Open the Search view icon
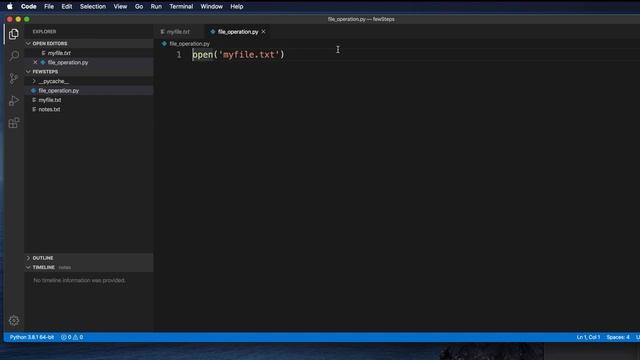Image resolution: width=640 pixels, height=360 pixels. pyautogui.click(x=14, y=56)
